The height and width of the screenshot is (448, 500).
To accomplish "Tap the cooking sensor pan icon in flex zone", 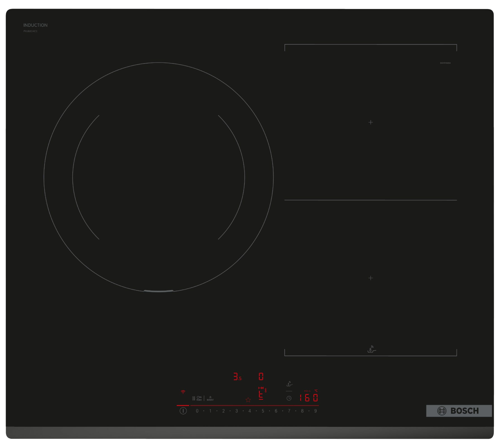I will [x=372, y=350].
